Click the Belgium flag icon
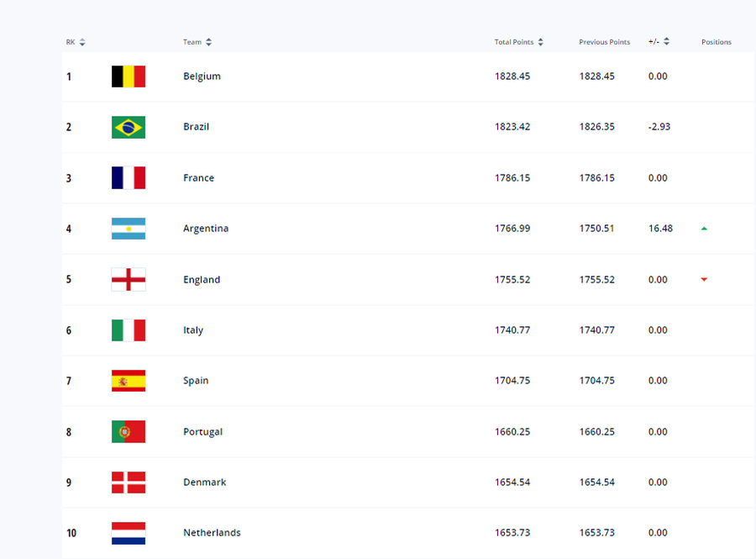756x559 pixels. [129, 76]
